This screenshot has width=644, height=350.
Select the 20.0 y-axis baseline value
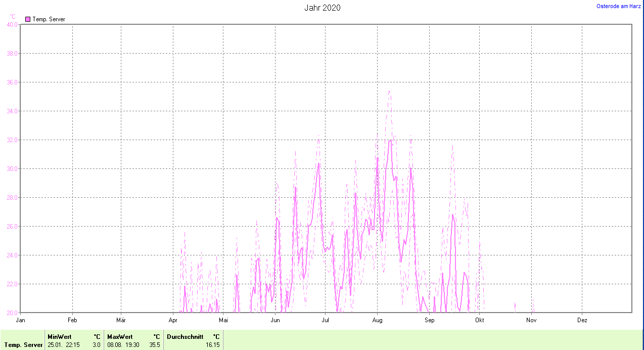12,313
